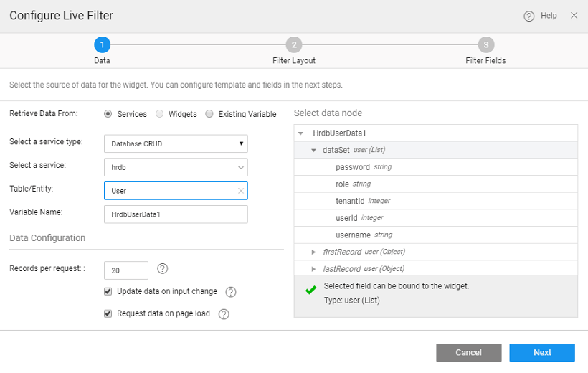Select the Widgets radio button
The height and width of the screenshot is (373, 588).
pos(160,114)
